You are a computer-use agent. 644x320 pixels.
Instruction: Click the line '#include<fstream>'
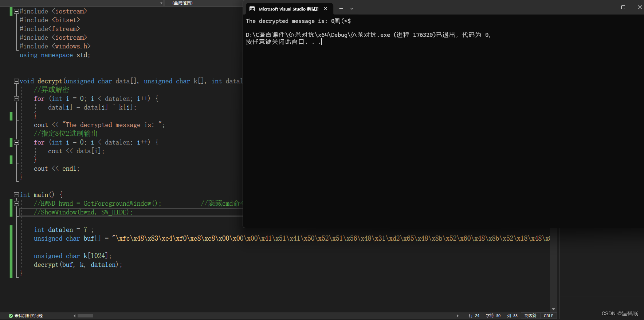tap(50, 29)
